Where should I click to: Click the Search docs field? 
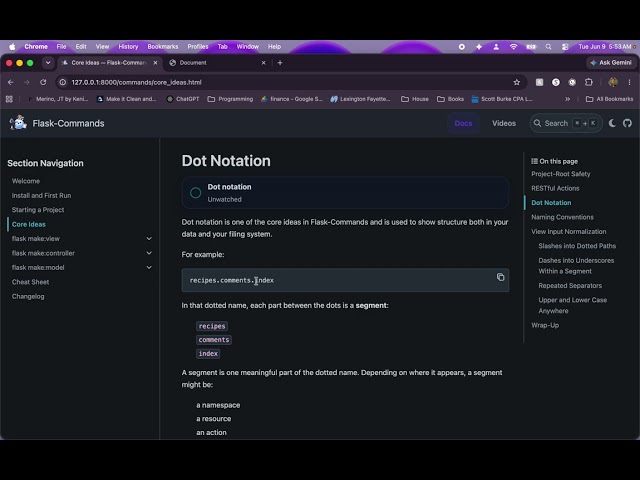(566, 123)
